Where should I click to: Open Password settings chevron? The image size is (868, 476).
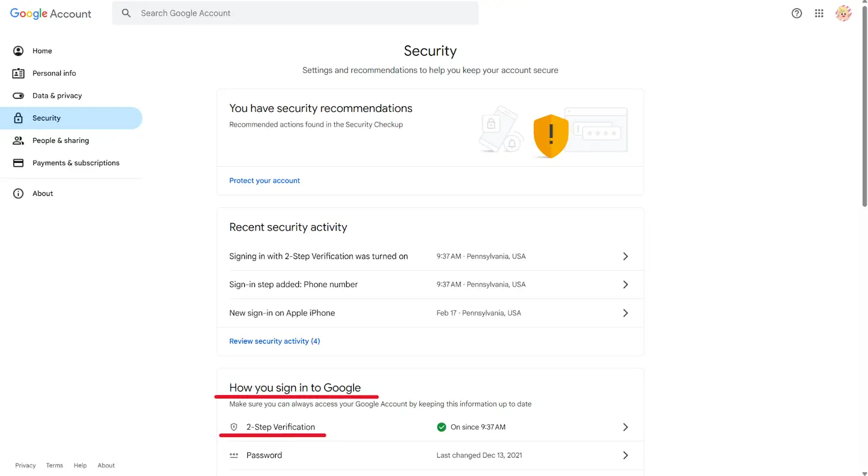(626, 455)
